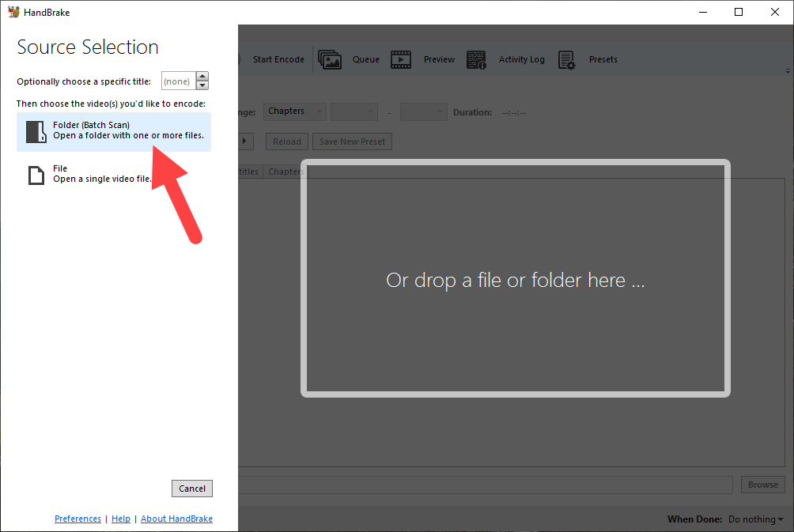Switch to the Subtitles tab
The image size is (794, 532).
[250, 172]
